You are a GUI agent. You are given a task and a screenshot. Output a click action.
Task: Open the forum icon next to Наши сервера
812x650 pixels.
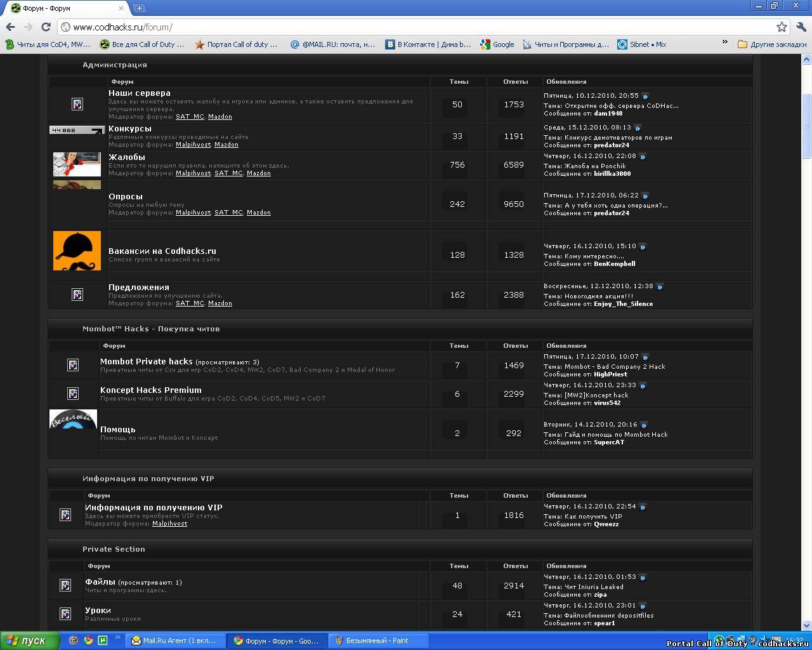[x=77, y=104]
